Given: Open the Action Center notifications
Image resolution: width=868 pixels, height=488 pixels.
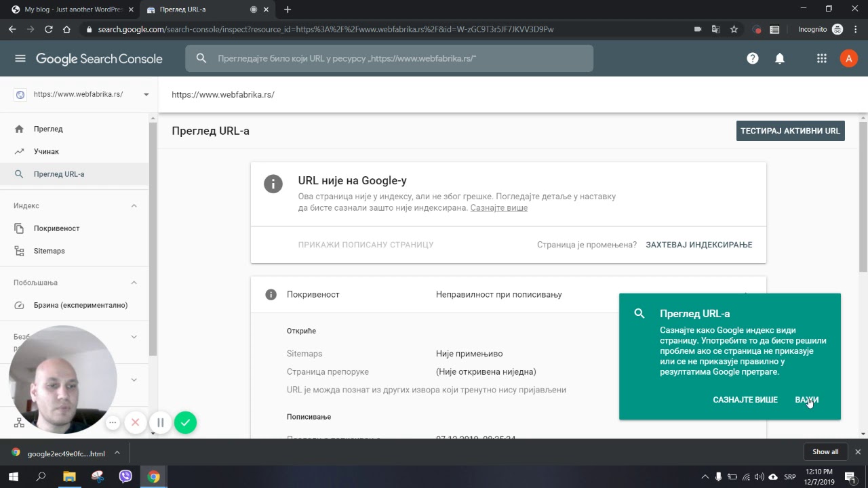Looking at the screenshot, I should pyautogui.click(x=850, y=476).
